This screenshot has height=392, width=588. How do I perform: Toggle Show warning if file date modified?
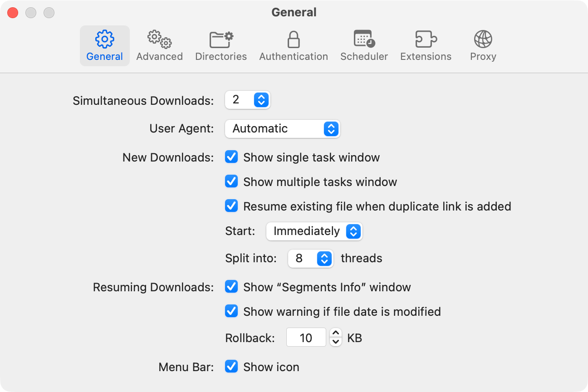[231, 312]
